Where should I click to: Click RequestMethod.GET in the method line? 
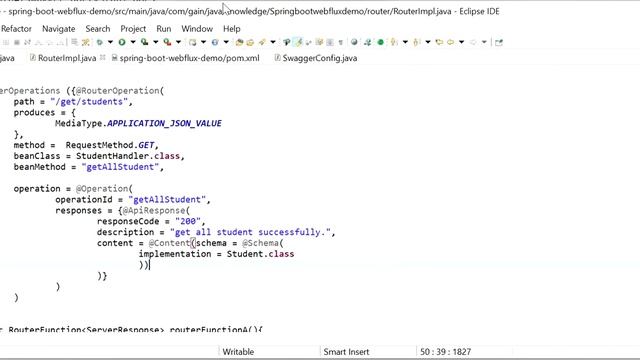[110, 145]
